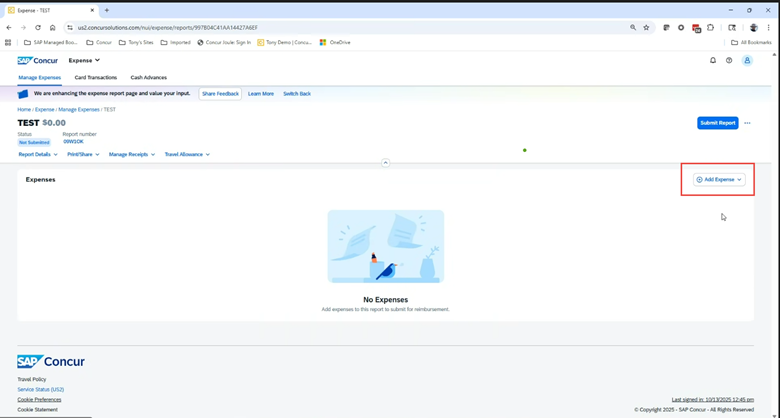Open the user profile icon

pos(747,61)
